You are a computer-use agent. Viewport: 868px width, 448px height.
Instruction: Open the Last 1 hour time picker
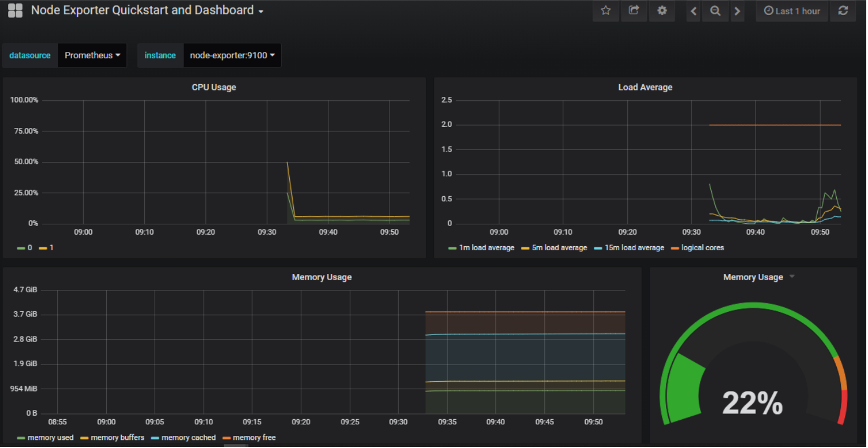[x=792, y=11]
